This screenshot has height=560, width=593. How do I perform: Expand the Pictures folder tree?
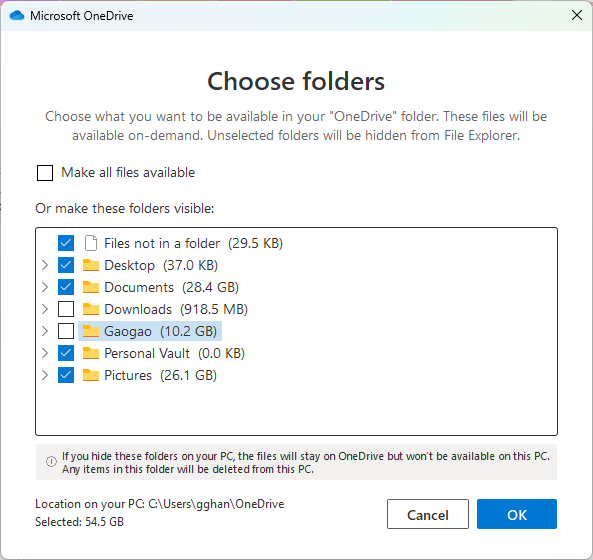(x=45, y=375)
